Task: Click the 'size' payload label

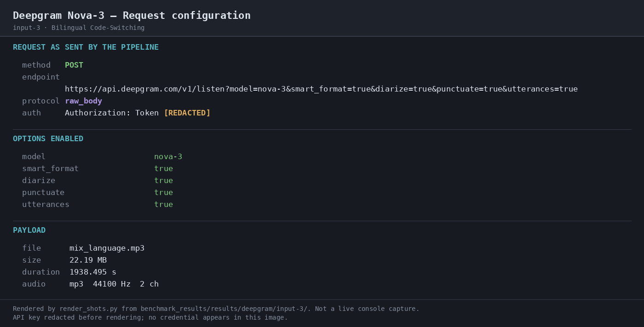Action: click(31, 260)
